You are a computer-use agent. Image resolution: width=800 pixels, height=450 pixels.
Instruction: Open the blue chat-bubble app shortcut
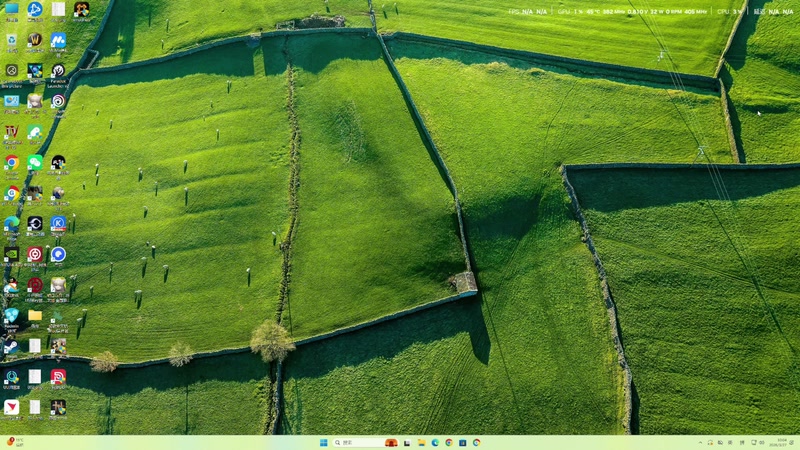[58, 255]
